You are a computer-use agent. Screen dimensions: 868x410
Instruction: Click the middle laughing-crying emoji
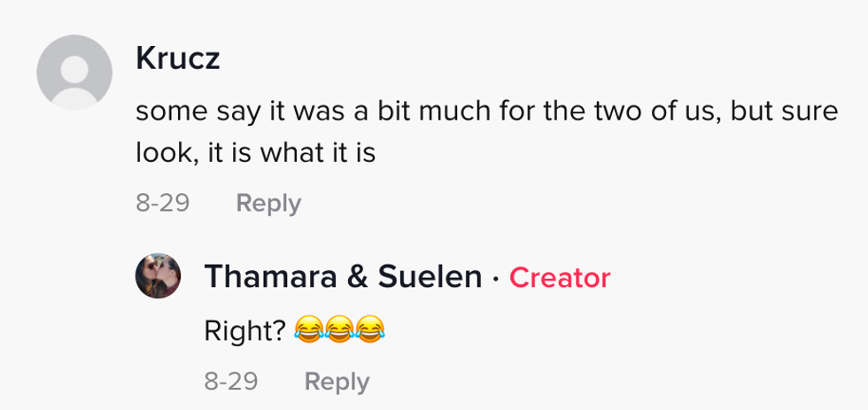[x=341, y=331]
